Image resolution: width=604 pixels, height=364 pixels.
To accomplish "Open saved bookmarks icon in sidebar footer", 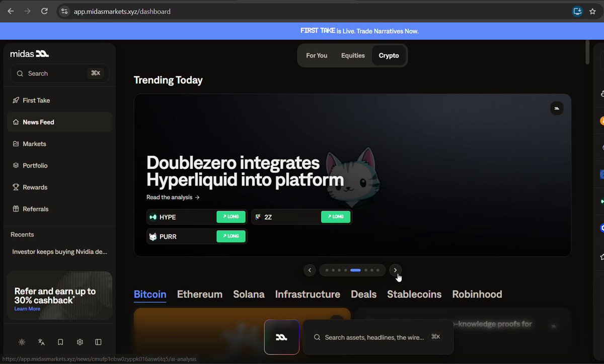I will [x=60, y=342].
